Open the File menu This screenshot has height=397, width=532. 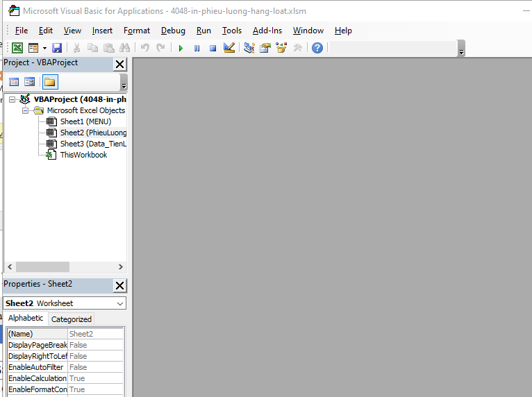click(22, 31)
